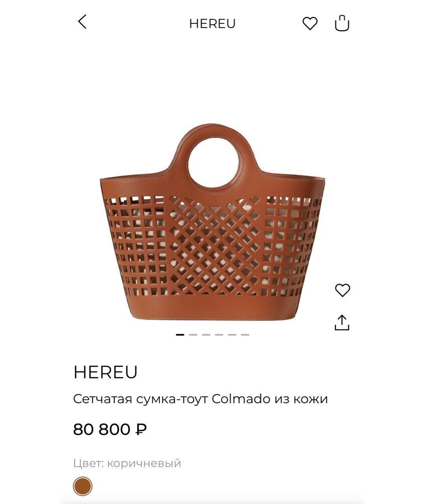This screenshot has width=425, height=504.
Task: Jump to the third carousel image dot
Action: coord(206,335)
